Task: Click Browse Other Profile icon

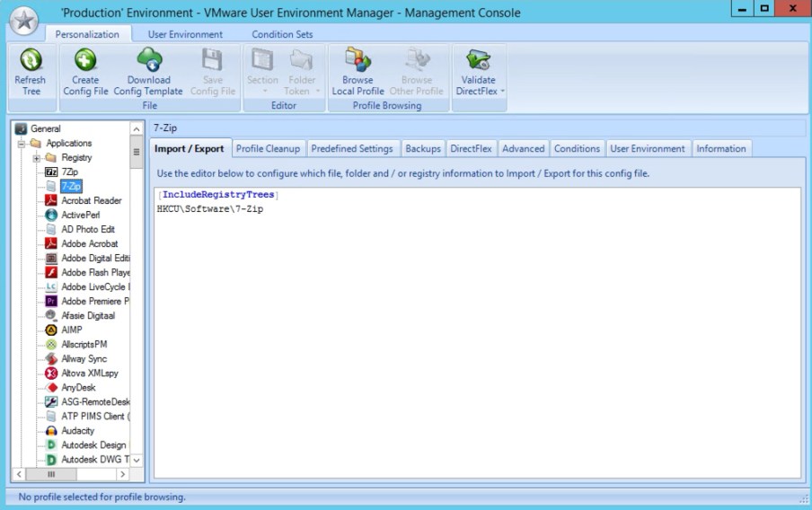Action: (x=417, y=59)
